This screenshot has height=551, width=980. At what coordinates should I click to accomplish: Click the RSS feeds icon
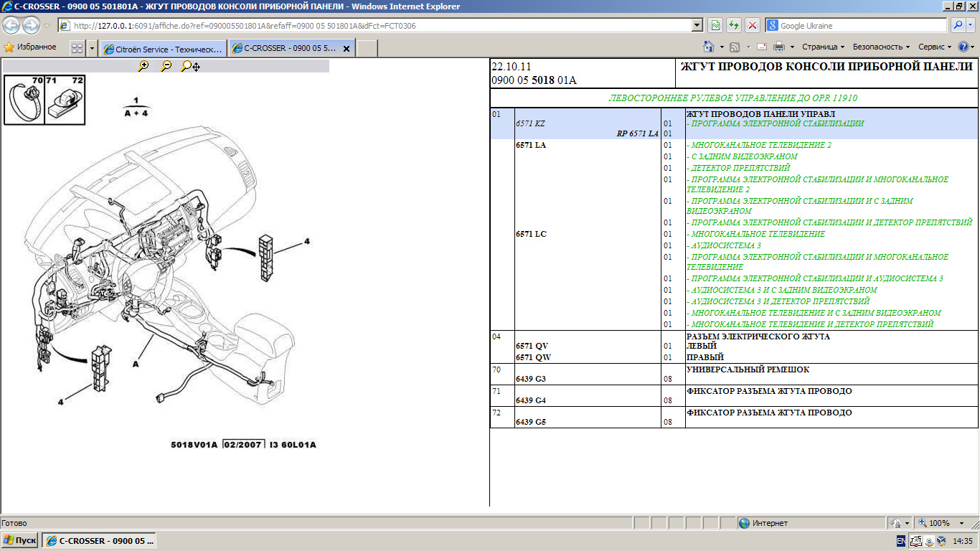click(x=735, y=47)
